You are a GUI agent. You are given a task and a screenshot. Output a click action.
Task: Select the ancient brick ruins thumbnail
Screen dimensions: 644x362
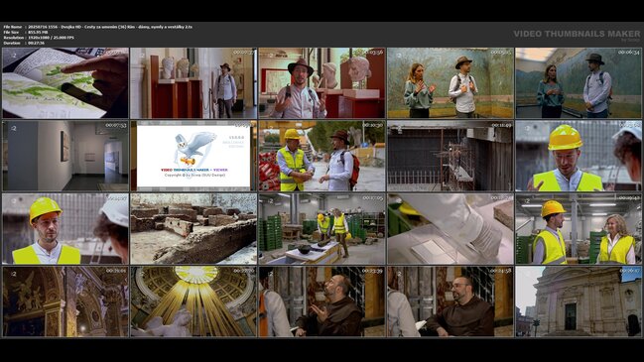[x=193, y=229]
